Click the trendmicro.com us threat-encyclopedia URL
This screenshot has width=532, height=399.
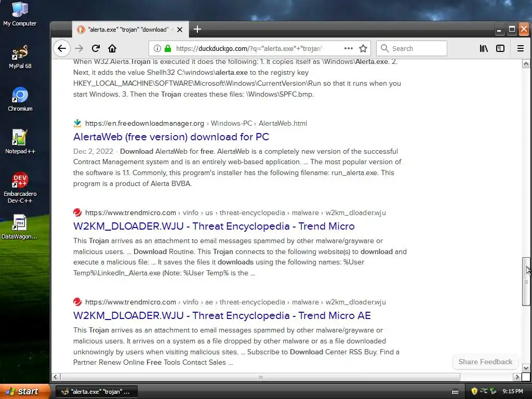click(x=235, y=212)
